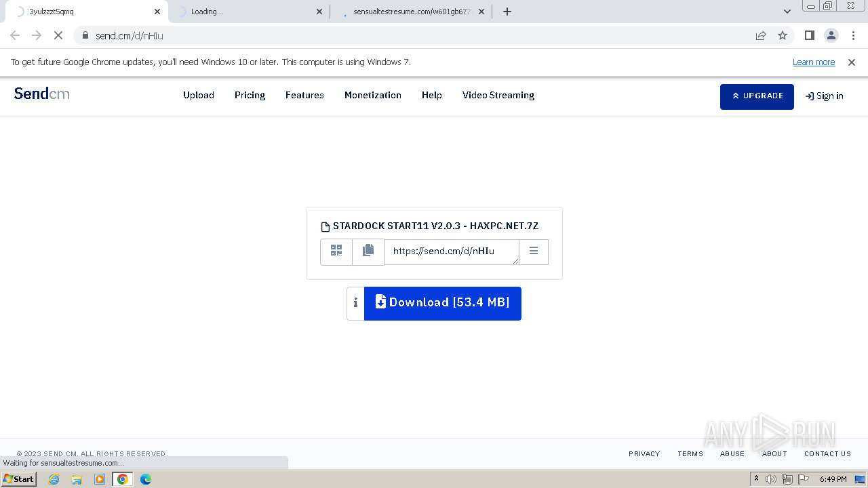Open the Chrome profile icon
Screen dimensions: 868x488
point(831,35)
